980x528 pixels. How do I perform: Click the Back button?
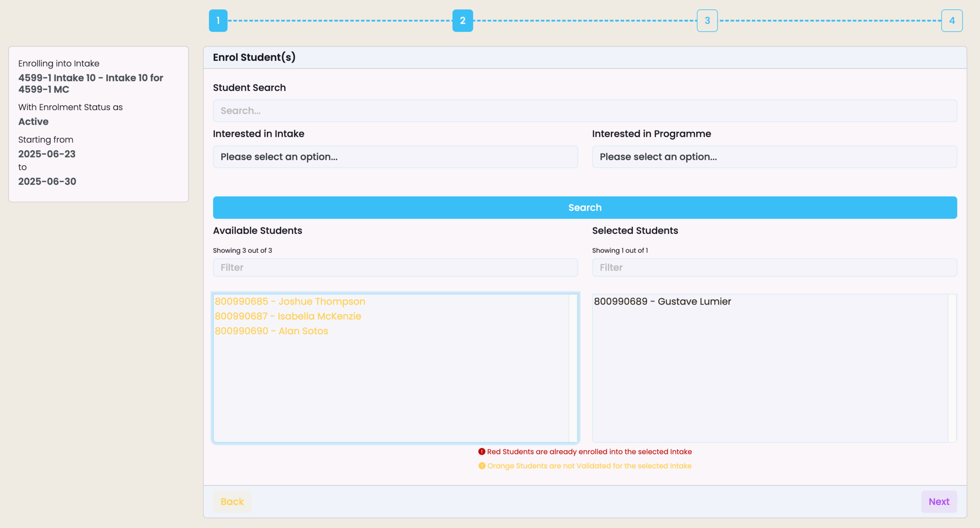pyautogui.click(x=232, y=502)
